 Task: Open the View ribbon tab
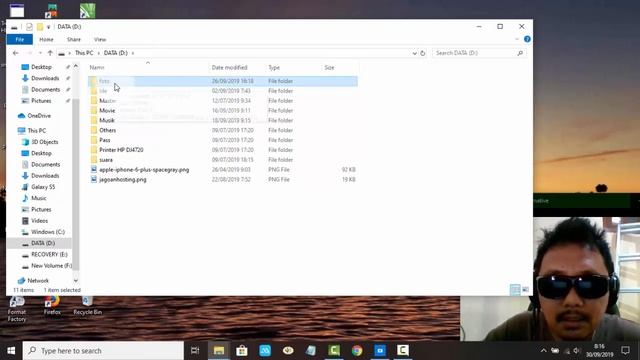click(100, 40)
